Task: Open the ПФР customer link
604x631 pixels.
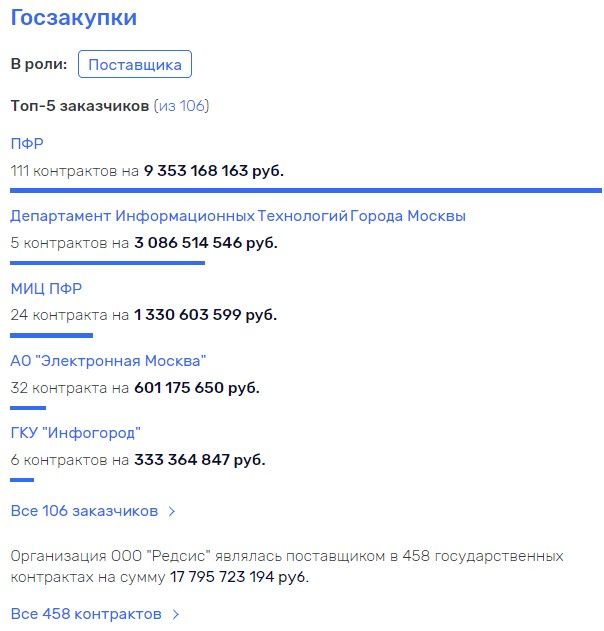Action: (x=27, y=144)
